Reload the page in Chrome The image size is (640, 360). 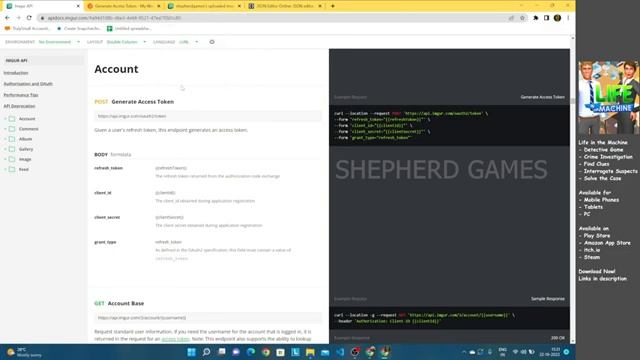point(29,18)
